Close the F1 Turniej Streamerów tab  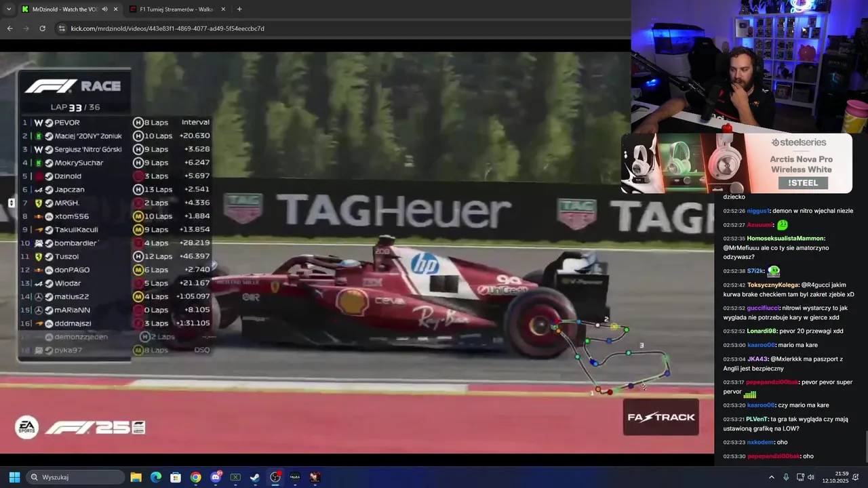pyautogui.click(x=222, y=9)
